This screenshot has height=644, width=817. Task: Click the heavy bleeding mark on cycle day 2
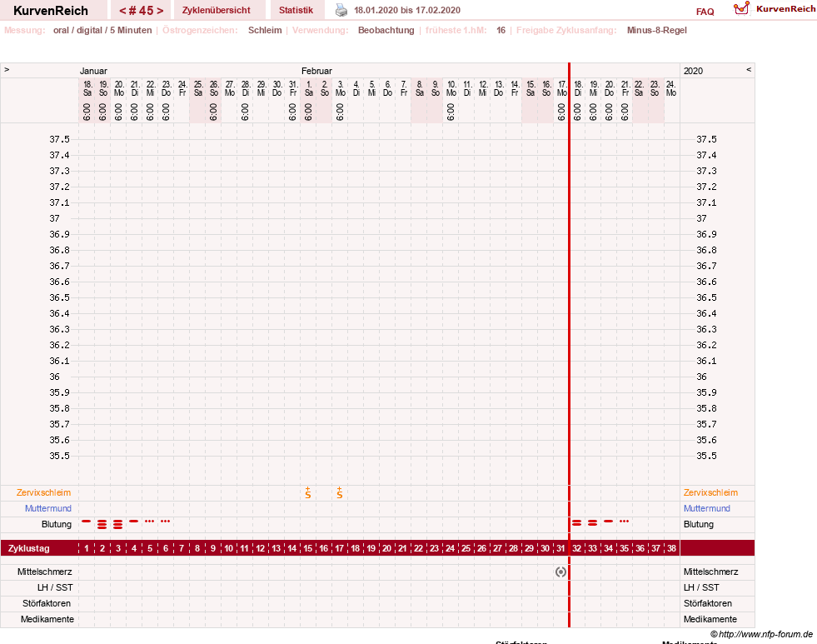102,524
